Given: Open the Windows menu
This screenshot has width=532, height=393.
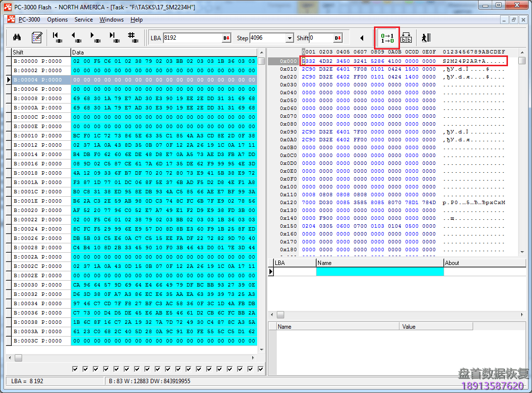Looking at the screenshot, I should tap(111, 20).
